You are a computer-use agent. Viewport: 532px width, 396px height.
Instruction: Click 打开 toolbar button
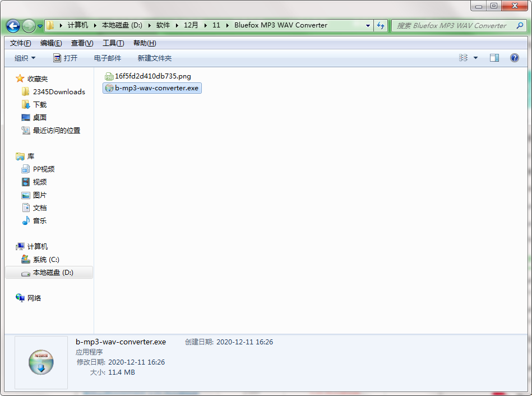pos(66,58)
